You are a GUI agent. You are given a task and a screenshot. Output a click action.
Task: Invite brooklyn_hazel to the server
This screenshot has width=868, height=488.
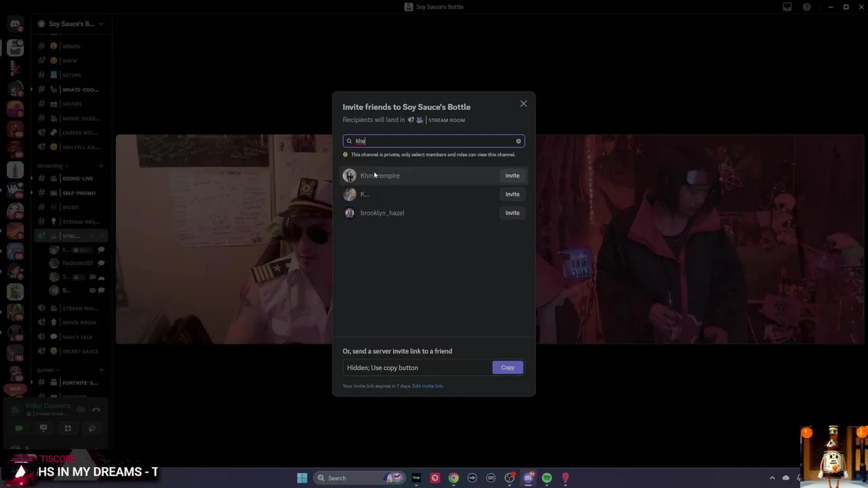coord(512,213)
